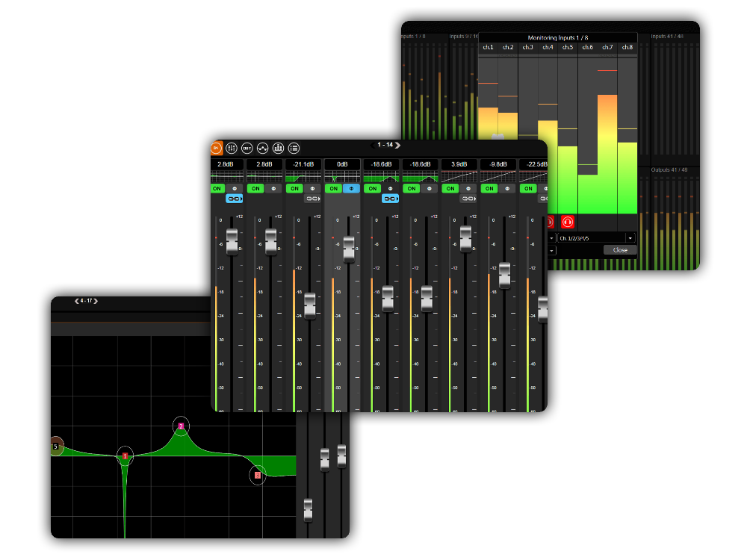Click the -21.1dB gain value field
This screenshot has height=560, width=747.
pyautogui.click(x=303, y=164)
